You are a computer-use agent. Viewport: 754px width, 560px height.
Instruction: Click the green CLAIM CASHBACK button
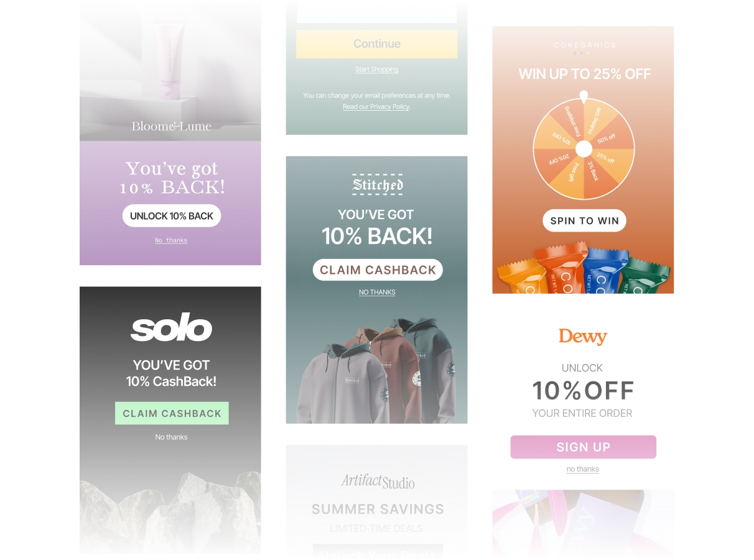coord(172,413)
